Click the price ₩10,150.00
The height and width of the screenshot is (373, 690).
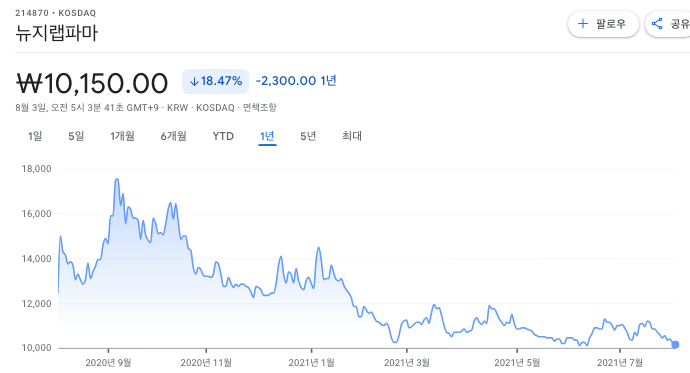tap(92, 83)
